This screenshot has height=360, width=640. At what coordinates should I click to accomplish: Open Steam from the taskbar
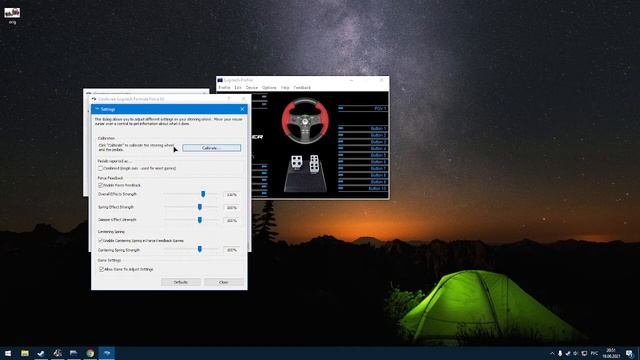[x=41, y=353]
